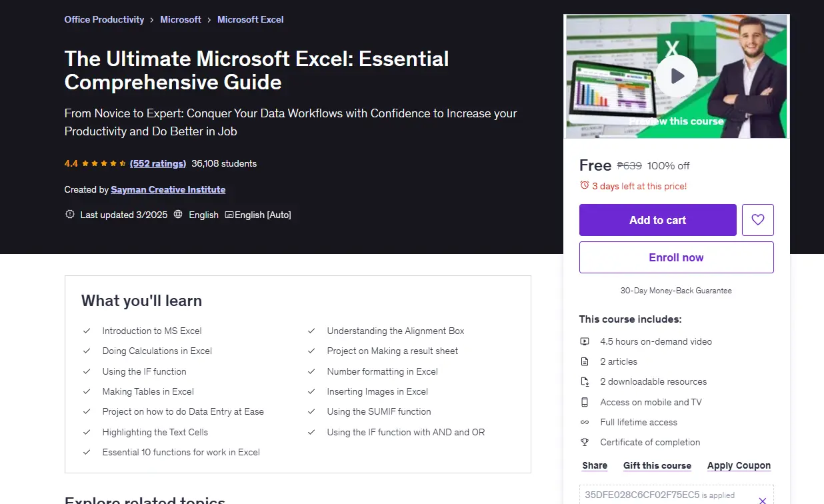Click the 36,108 students text
824x504 pixels.
click(224, 163)
